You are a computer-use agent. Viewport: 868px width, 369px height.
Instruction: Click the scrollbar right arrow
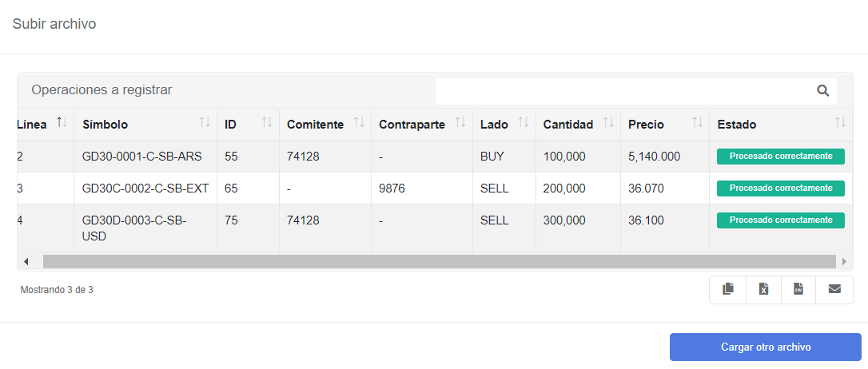tap(844, 262)
